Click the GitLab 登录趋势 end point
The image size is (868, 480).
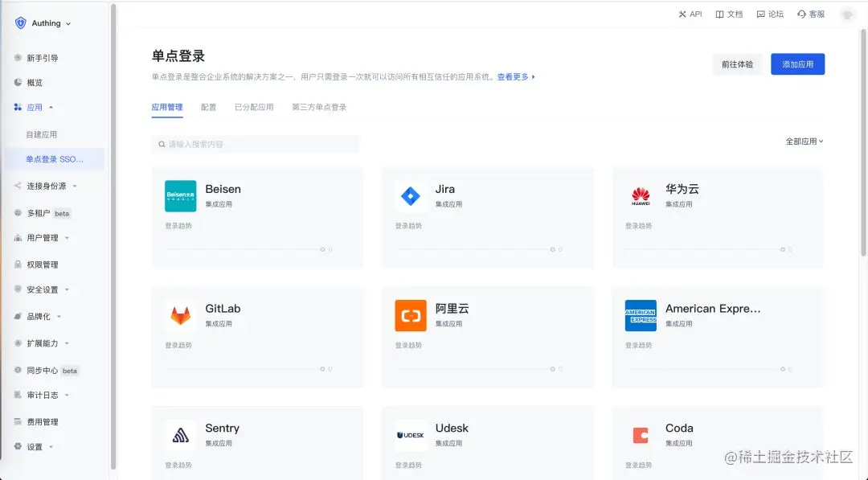point(322,369)
